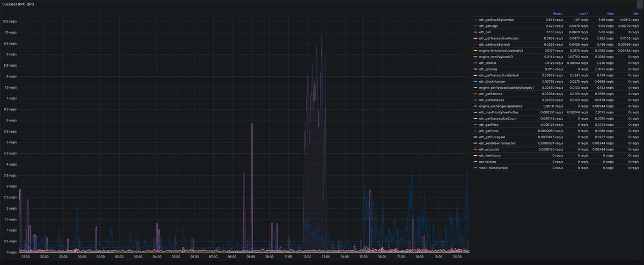Open color picker for eth_feeHistory swatch
644x265 pixels.
click(475, 156)
